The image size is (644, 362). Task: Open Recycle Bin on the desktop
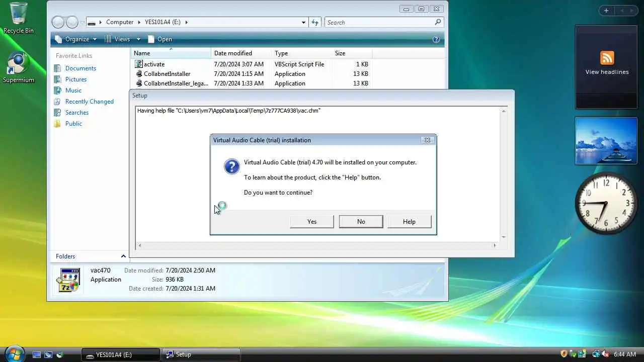pyautogui.click(x=19, y=18)
